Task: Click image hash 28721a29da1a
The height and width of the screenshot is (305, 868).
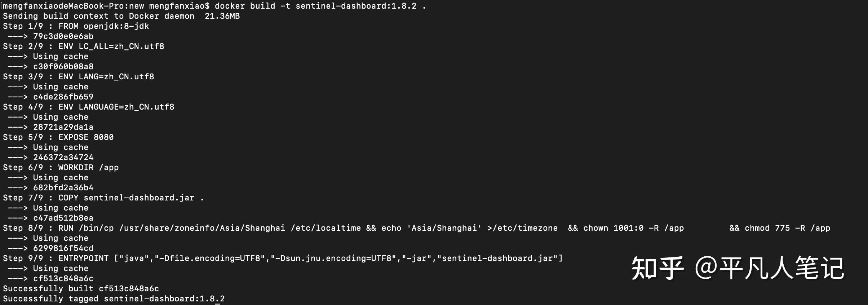Action: (x=63, y=127)
